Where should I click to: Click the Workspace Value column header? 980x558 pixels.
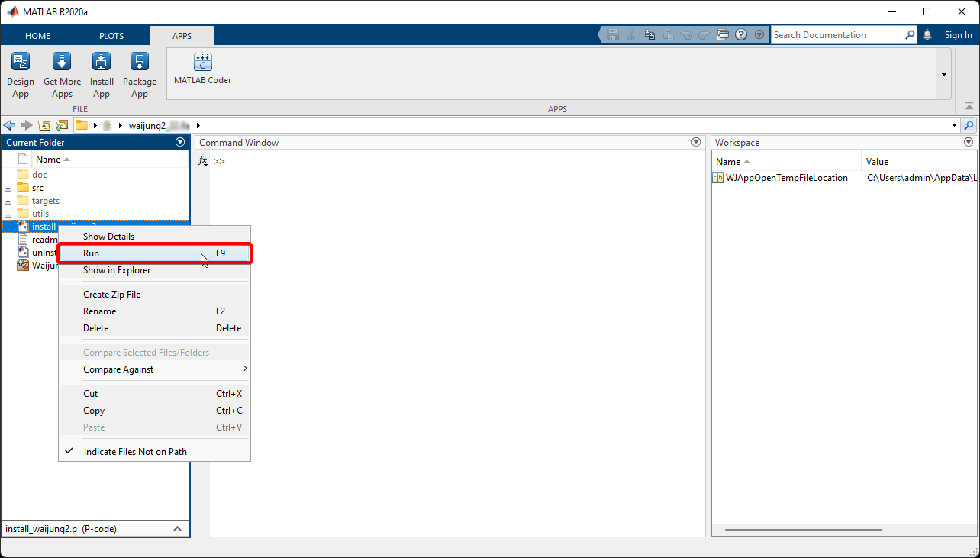pos(920,162)
